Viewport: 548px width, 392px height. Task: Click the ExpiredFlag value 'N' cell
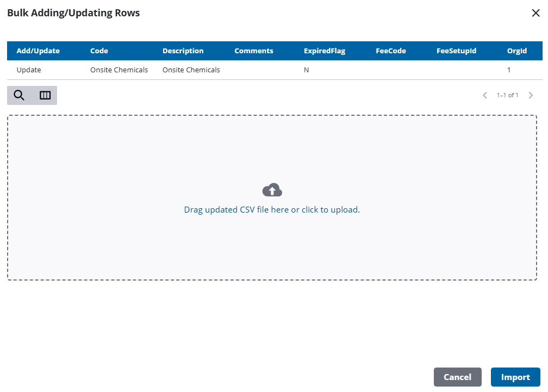coord(307,70)
